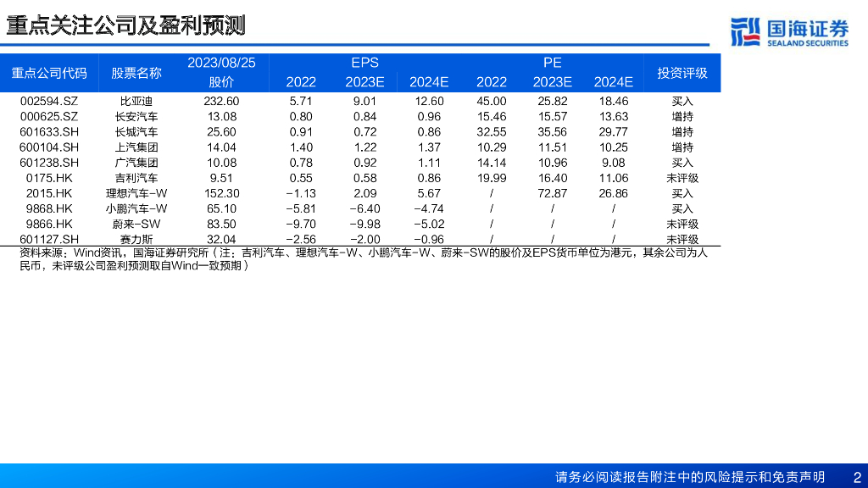The image size is (868, 488).
Task: Click the 资料来源 source footnote
Action: pos(364,259)
